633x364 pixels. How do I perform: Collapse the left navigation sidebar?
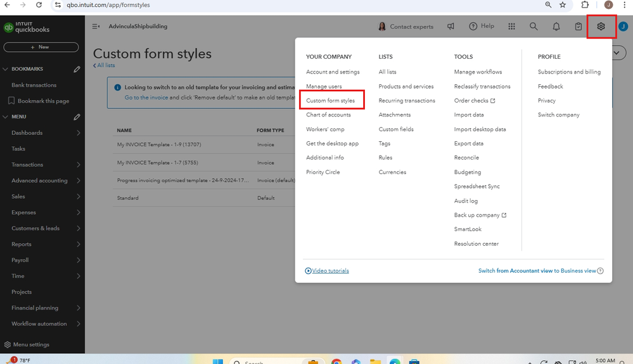point(96,27)
